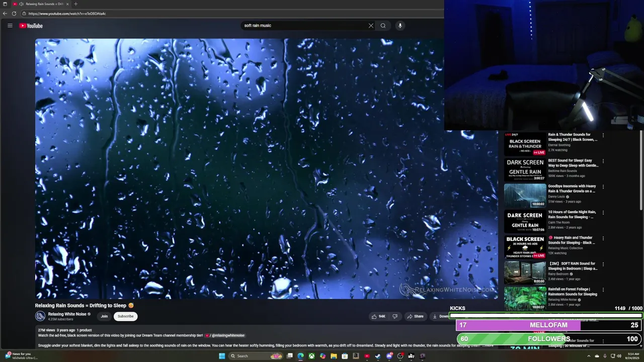
Task: Download the video
Action: 441,316
